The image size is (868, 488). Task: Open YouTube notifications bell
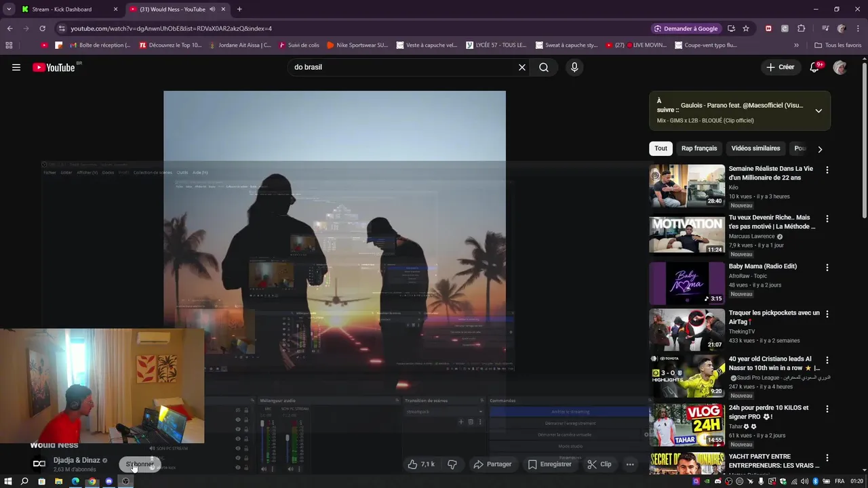(x=815, y=67)
